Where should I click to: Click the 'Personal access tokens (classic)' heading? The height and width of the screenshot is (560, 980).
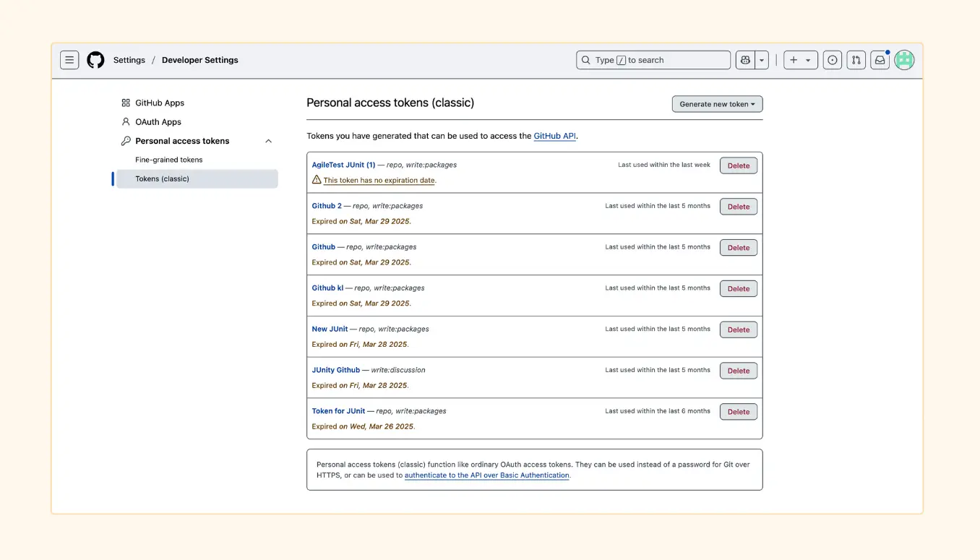pyautogui.click(x=390, y=103)
